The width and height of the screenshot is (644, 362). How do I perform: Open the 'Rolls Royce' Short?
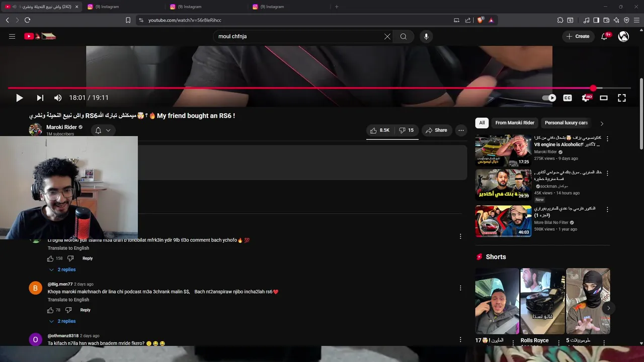click(x=542, y=301)
